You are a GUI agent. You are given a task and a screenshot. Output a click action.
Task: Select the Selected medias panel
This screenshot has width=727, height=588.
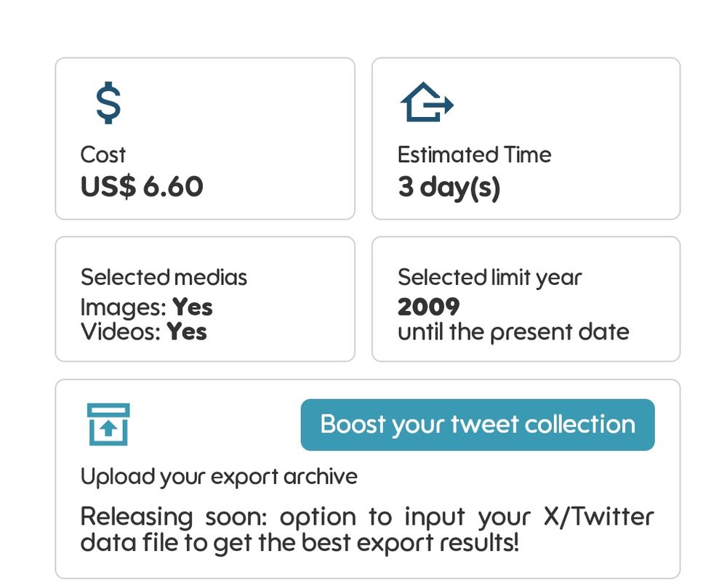(x=205, y=298)
